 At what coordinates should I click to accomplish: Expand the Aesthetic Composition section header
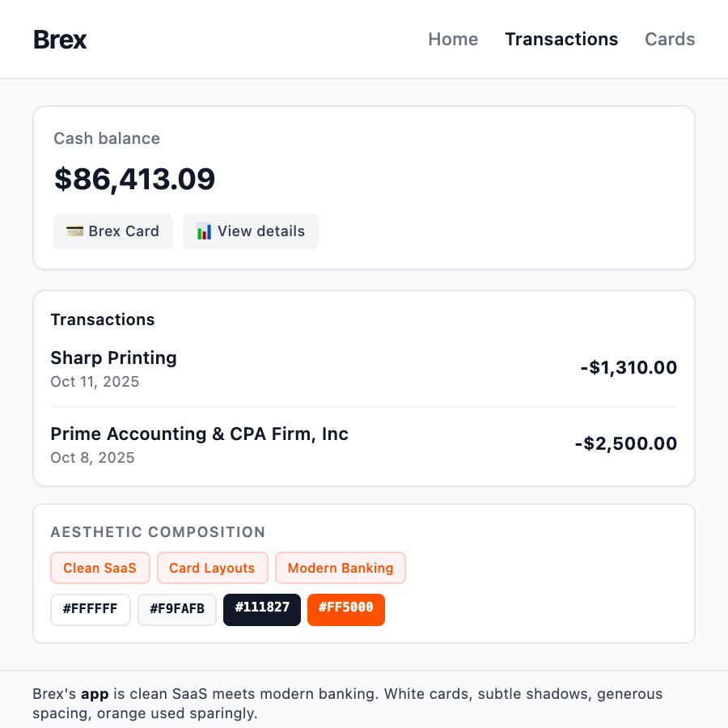158,531
